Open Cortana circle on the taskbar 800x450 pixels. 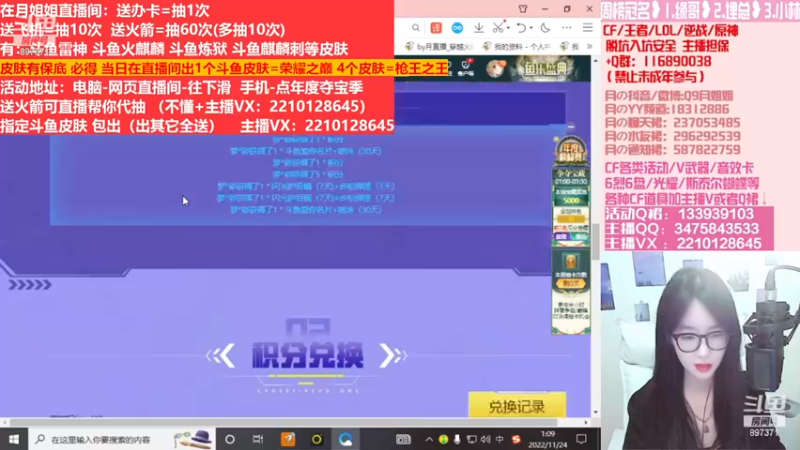pyautogui.click(x=230, y=439)
